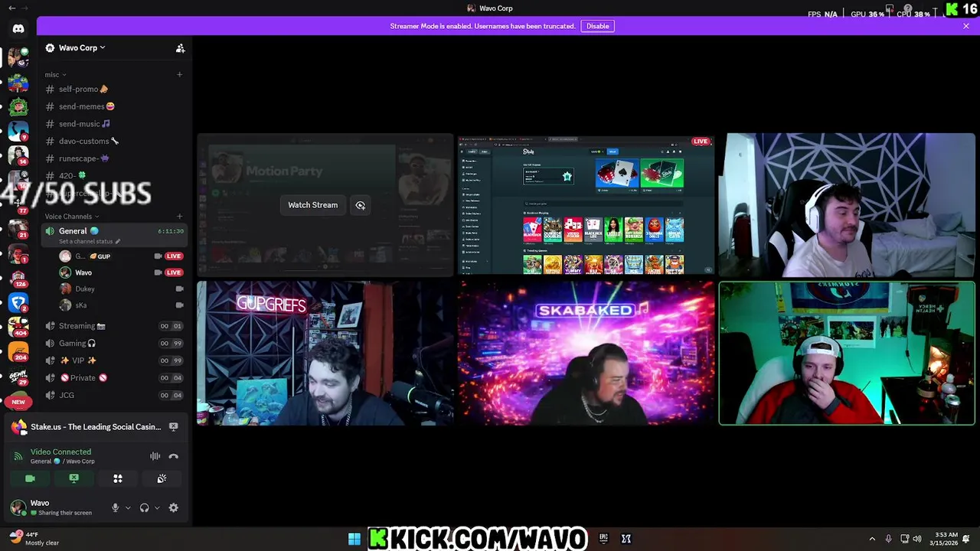Open the noise suppression waveform icon
This screenshot has width=980, height=551.
(155, 456)
